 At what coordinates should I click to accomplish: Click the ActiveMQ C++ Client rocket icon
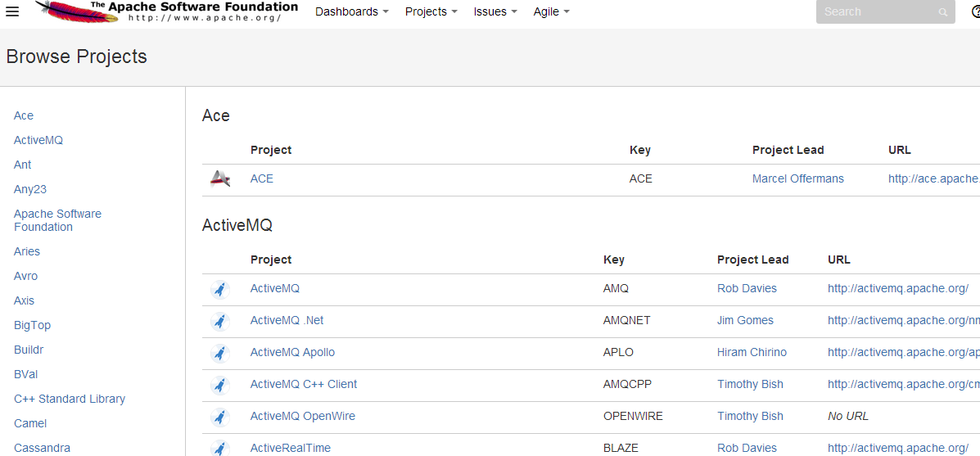tap(220, 385)
